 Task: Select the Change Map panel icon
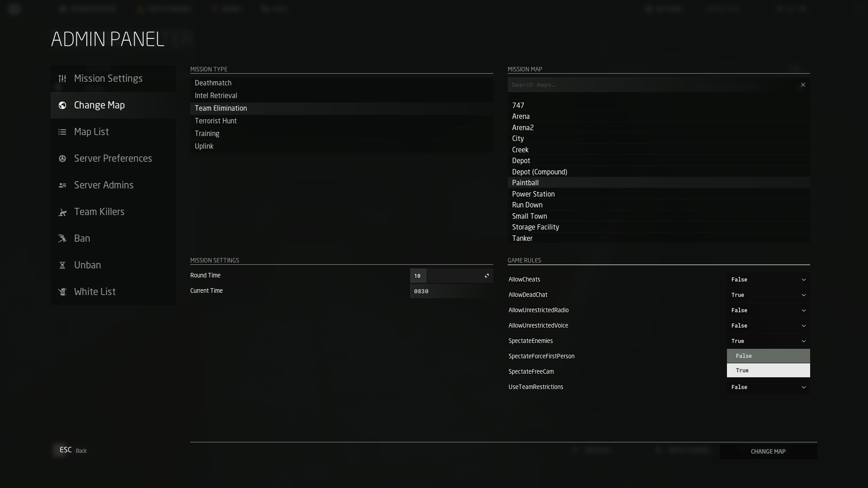coord(62,105)
